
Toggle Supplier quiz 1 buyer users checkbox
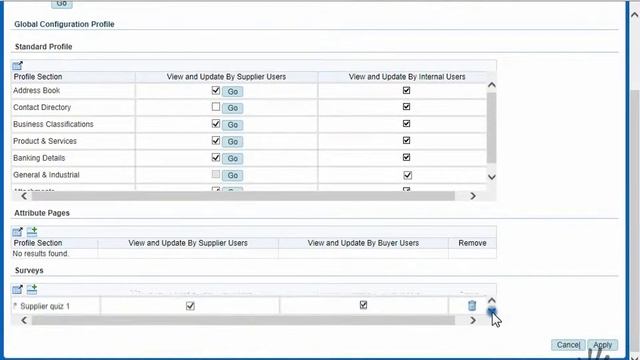tap(363, 305)
